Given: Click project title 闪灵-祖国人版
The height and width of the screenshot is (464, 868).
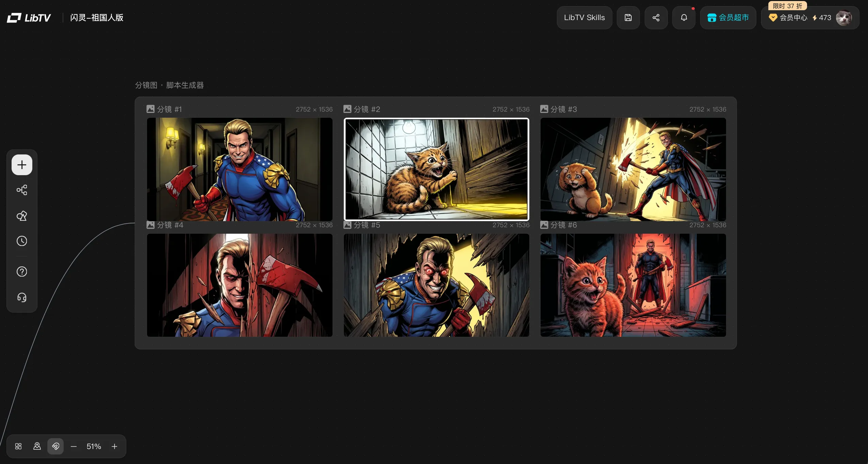Looking at the screenshot, I should pos(97,18).
